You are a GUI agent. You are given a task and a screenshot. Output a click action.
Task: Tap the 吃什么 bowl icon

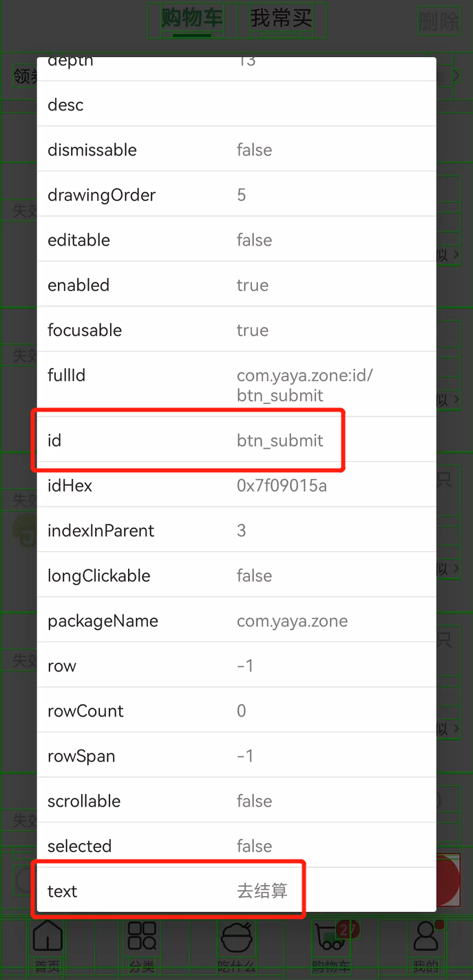point(236,937)
